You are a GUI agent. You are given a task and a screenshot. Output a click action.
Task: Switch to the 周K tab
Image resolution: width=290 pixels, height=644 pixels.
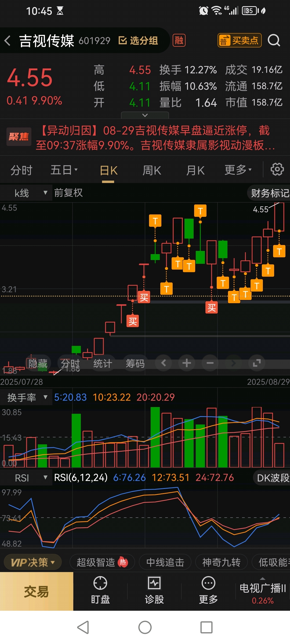152,170
